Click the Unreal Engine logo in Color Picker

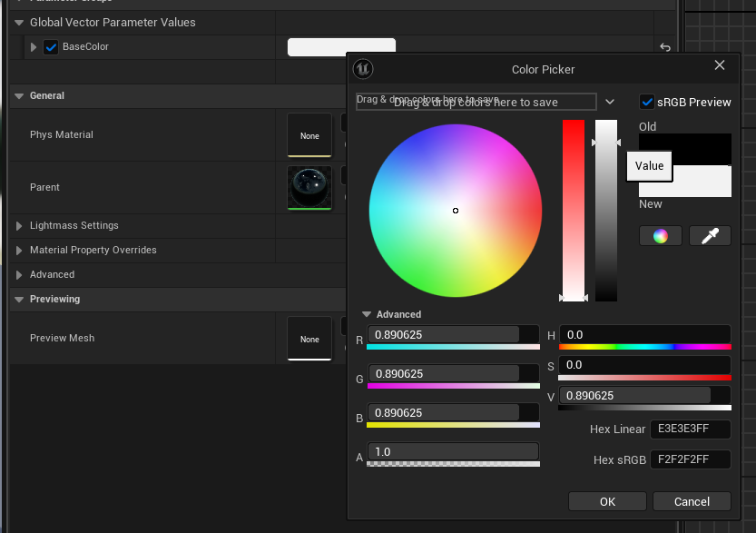(x=363, y=69)
